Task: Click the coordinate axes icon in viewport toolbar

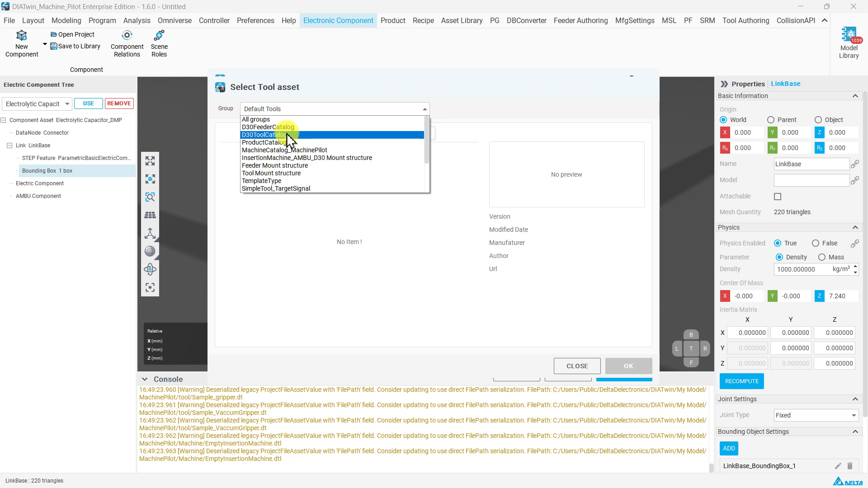Action: click(150, 233)
